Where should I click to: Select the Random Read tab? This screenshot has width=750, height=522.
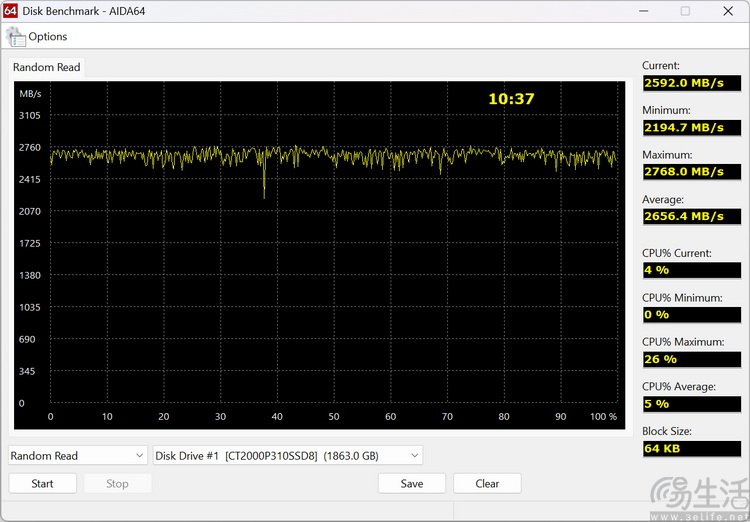pyautogui.click(x=46, y=67)
